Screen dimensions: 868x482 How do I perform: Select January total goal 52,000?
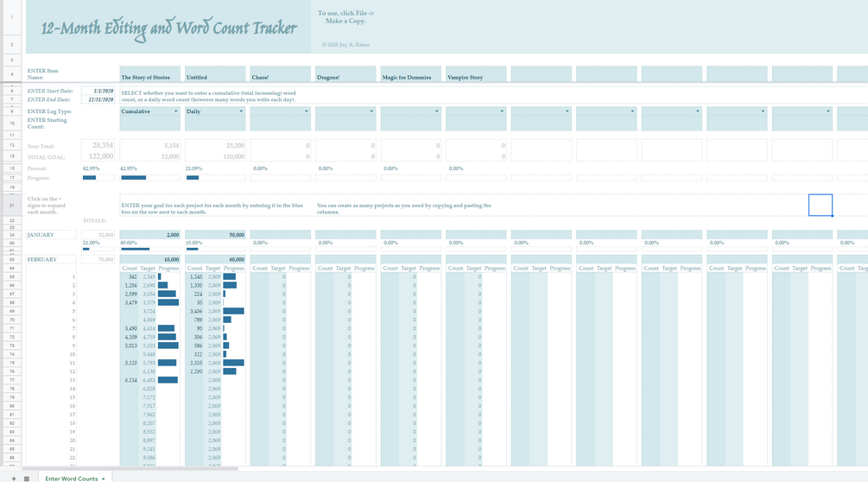click(98, 235)
